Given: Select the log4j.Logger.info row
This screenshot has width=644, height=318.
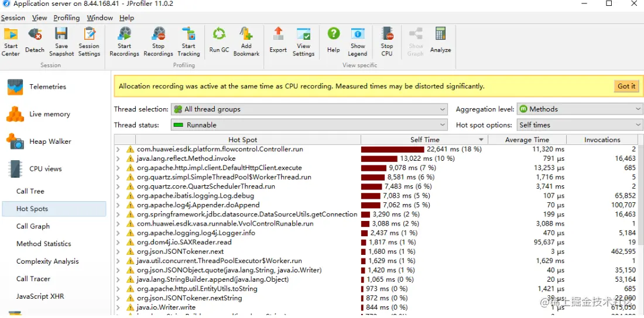Looking at the screenshot, I should (376, 233).
